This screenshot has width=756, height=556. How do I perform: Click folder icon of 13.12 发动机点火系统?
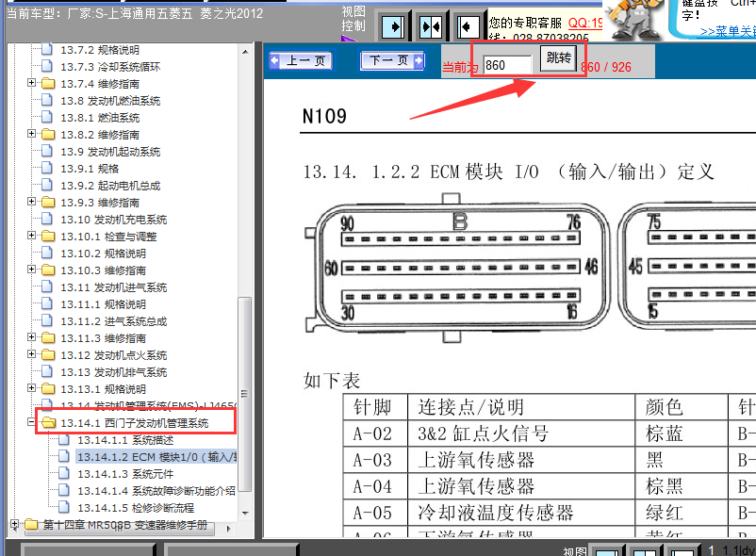click(x=48, y=354)
